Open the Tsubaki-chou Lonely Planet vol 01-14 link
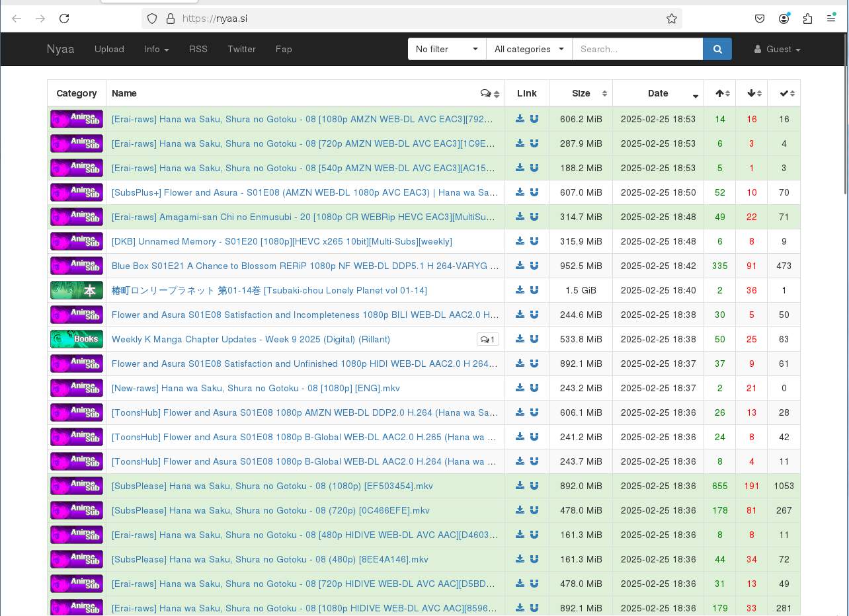The height and width of the screenshot is (616, 849). click(269, 290)
